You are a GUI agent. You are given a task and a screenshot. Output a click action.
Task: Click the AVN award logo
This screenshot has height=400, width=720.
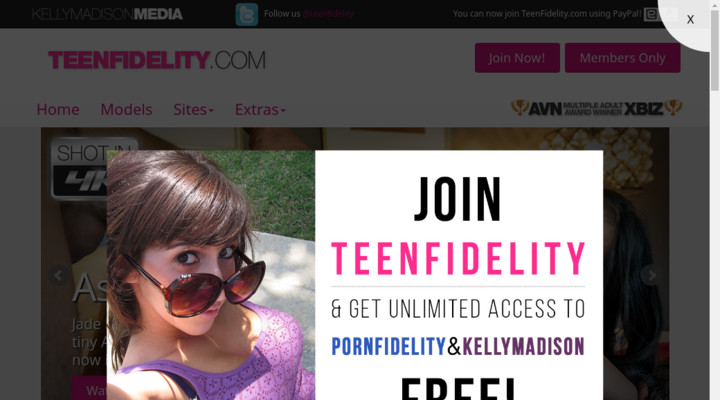[537, 108]
